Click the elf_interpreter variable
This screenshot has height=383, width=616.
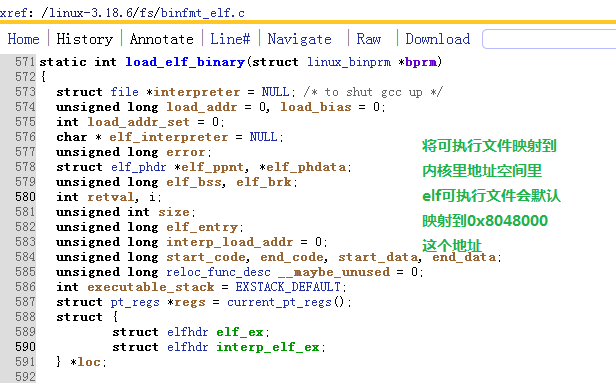point(169,137)
